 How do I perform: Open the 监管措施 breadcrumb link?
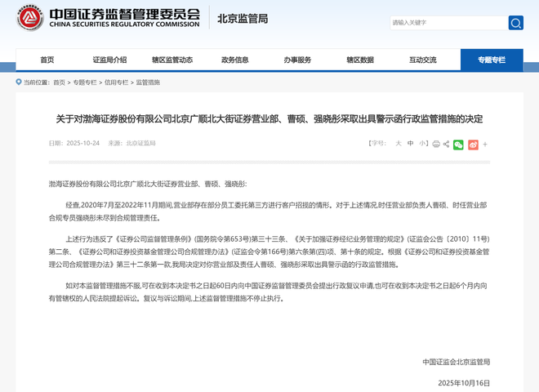click(x=148, y=82)
